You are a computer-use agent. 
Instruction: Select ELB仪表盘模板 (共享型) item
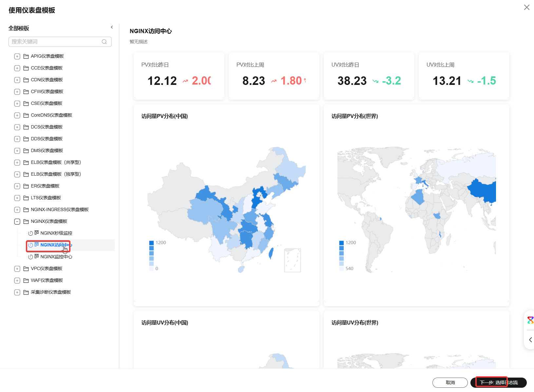(56, 162)
